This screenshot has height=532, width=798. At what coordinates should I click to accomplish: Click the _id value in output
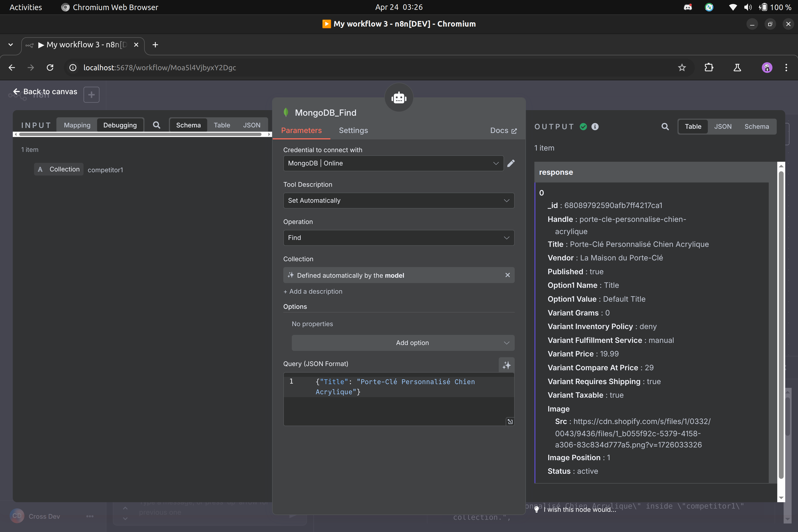(x=613, y=205)
